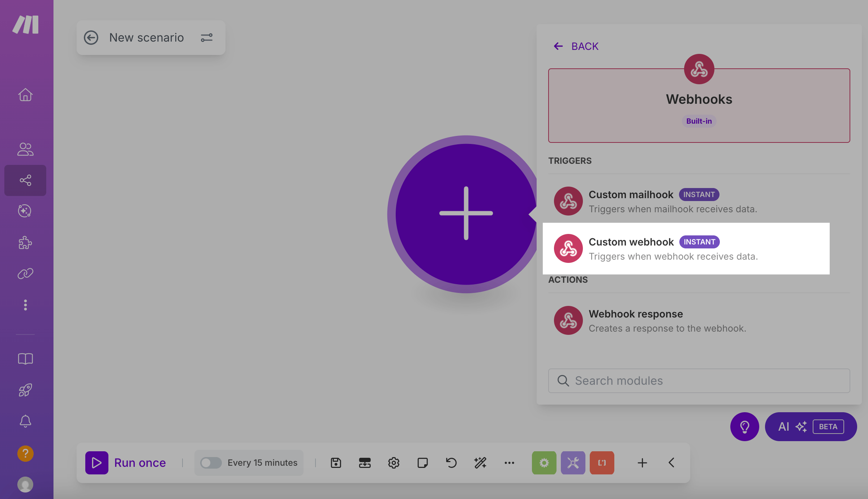Open the Team members sidebar icon
Image resolution: width=868 pixels, height=499 pixels.
(25, 149)
